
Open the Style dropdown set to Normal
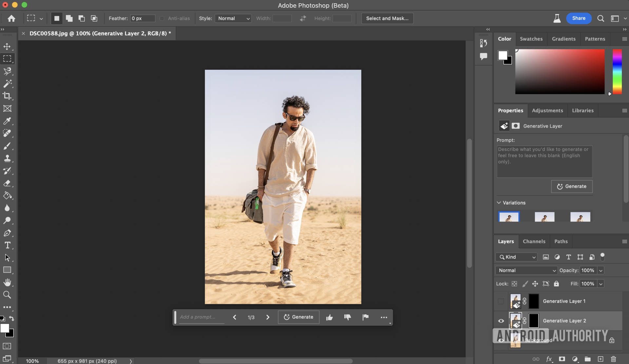tap(233, 18)
